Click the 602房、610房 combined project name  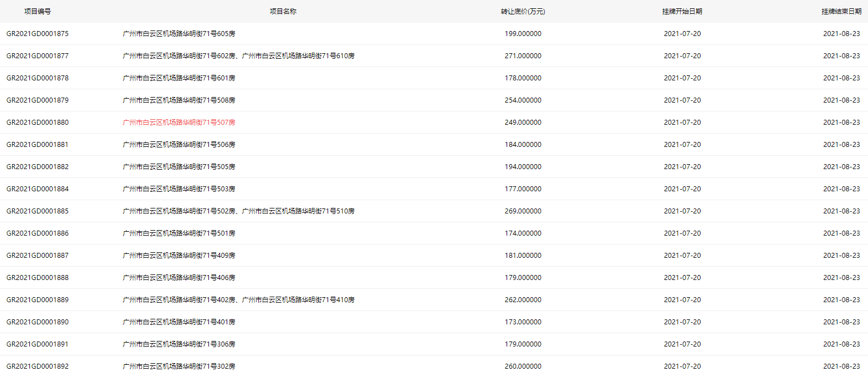coord(238,56)
